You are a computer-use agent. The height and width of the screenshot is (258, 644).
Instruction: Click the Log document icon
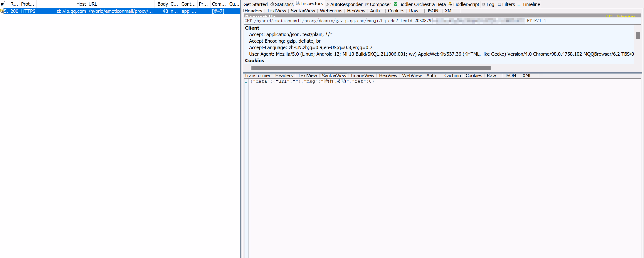(484, 4)
